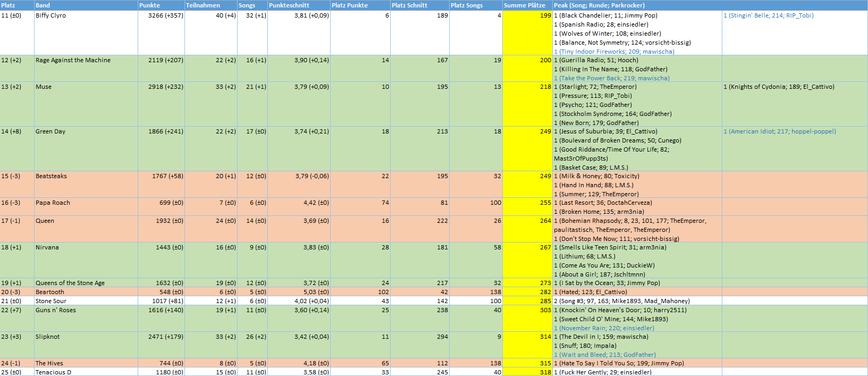Select the Teilnahmen column header
This screenshot has height=376, width=868.
pyautogui.click(x=210, y=5)
